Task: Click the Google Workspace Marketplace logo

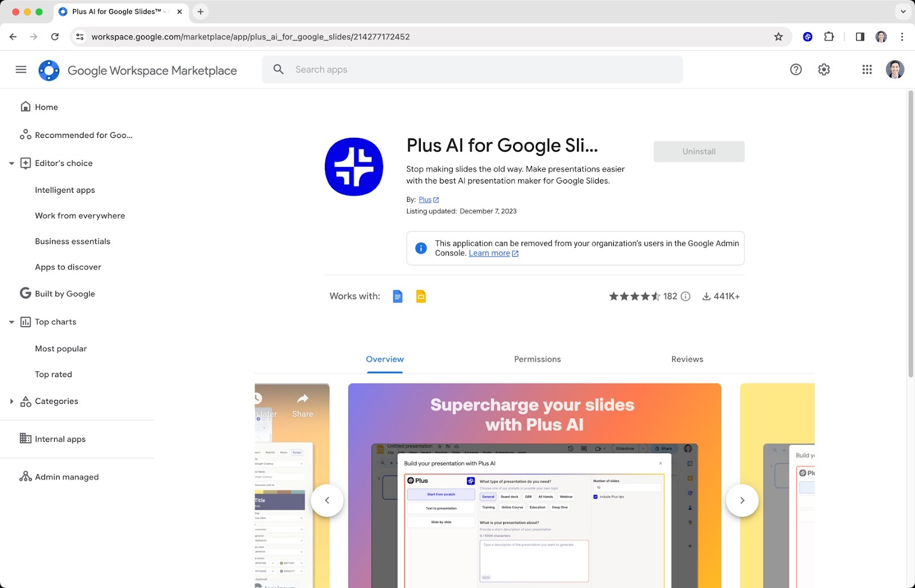Action: tap(49, 70)
